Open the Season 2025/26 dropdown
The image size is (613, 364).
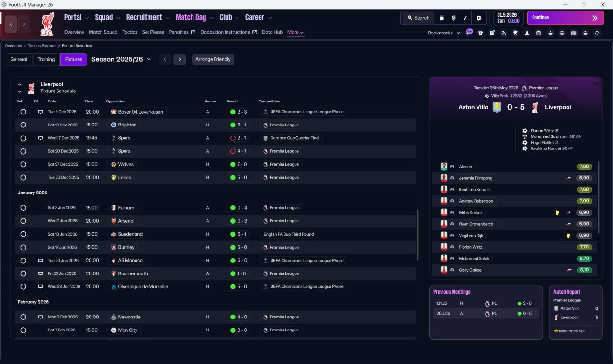(x=121, y=59)
